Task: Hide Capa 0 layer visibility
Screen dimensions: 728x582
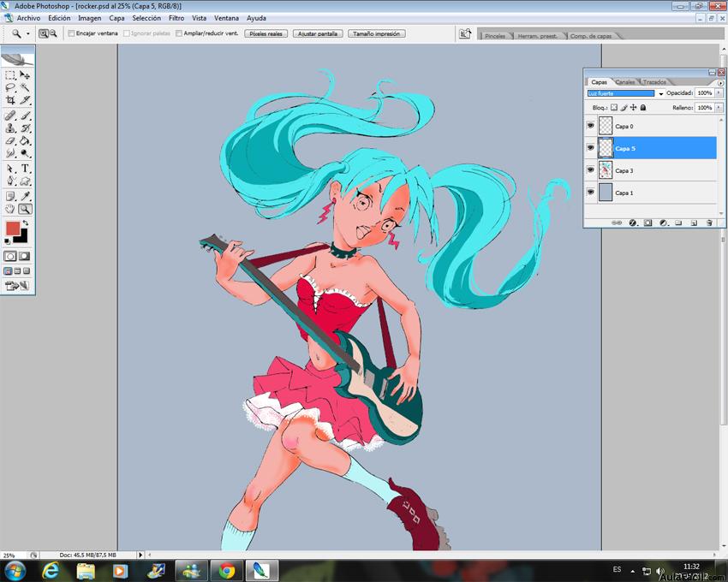Action: pos(590,126)
